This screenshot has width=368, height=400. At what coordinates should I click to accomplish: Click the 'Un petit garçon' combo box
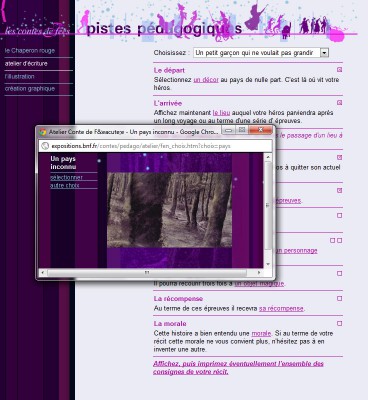click(x=261, y=53)
